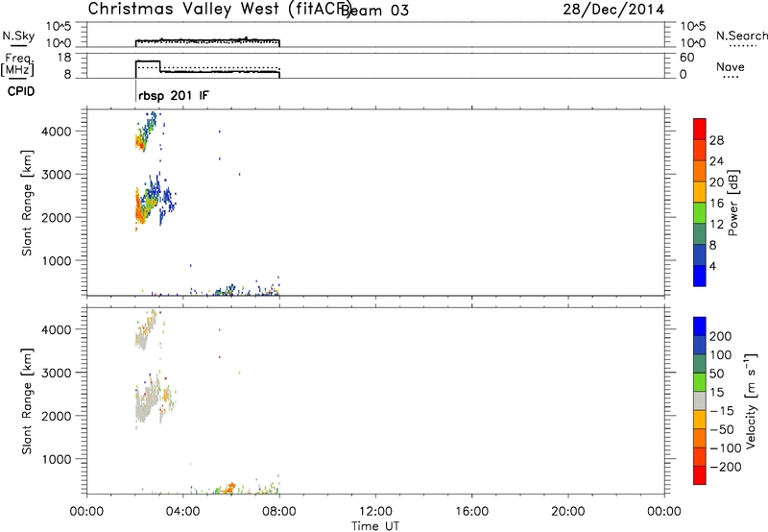Select the "8" frequency tick label
768x532 pixels.
coord(67,74)
